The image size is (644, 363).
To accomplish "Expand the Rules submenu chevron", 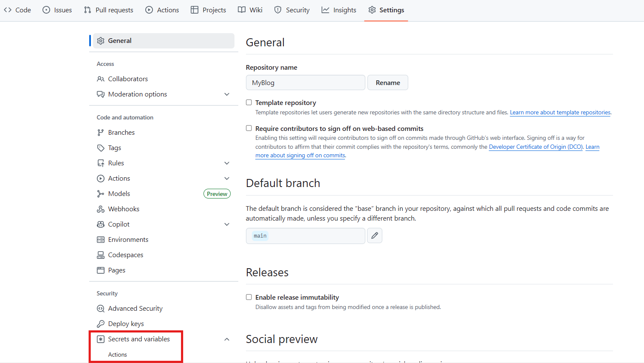I will 227,163.
